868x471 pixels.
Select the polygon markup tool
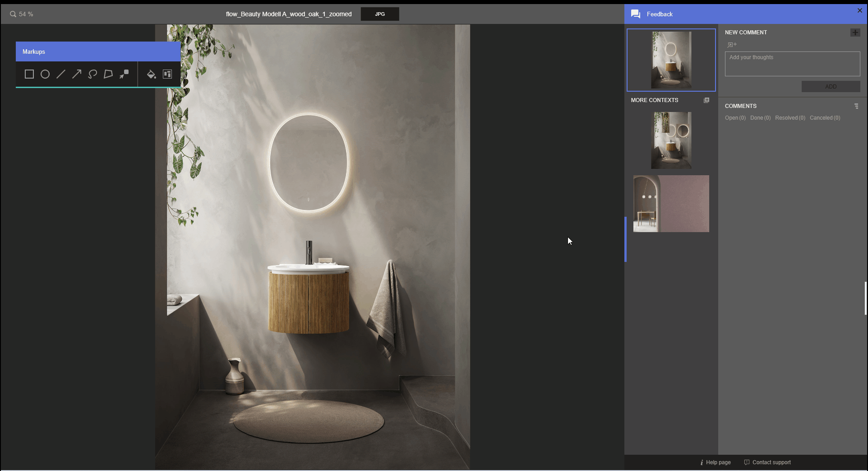[108, 74]
